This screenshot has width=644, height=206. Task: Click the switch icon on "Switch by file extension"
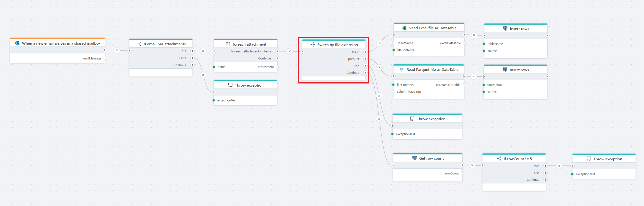pyautogui.click(x=312, y=45)
